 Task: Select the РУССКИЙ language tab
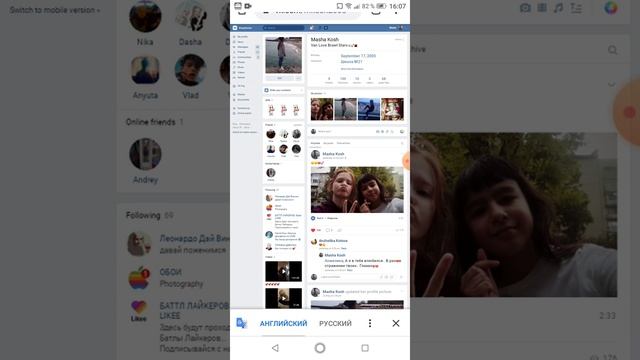click(335, 323)
